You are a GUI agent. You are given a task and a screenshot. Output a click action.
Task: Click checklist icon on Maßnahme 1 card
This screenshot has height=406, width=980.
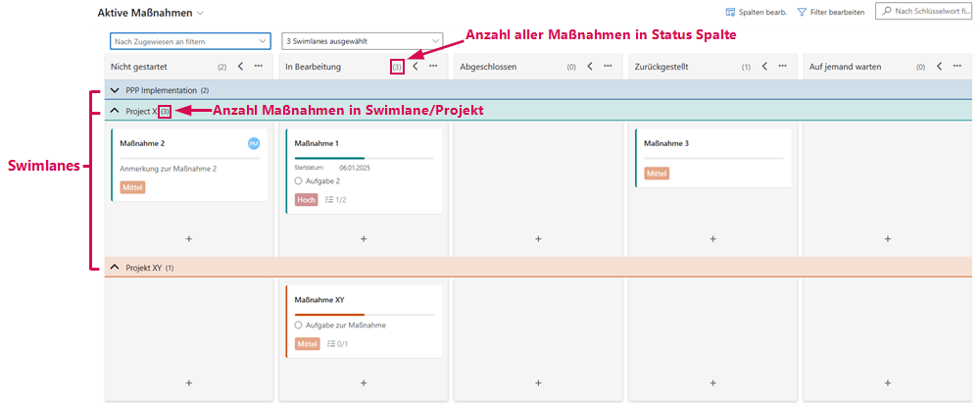click(329, 199)
